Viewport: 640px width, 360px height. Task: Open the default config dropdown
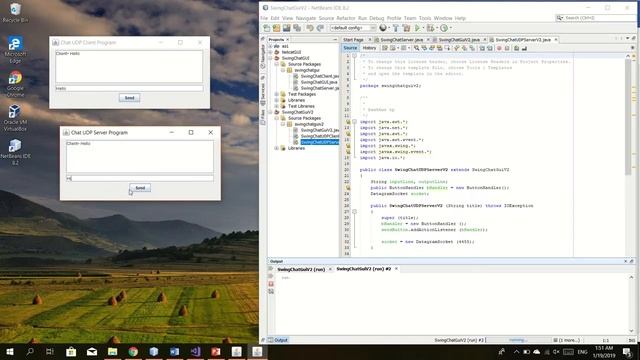(353, 28)
